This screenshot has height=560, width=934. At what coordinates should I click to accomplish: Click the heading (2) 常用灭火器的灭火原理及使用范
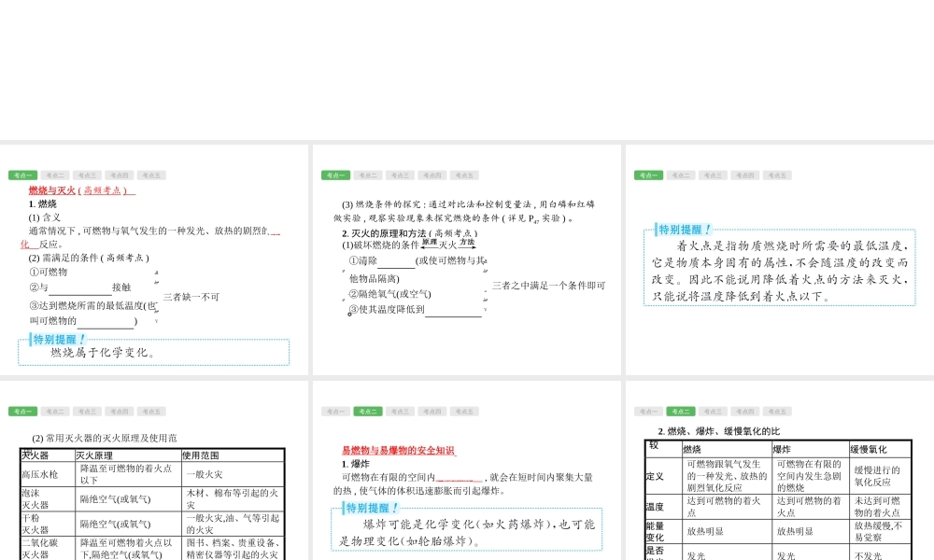(105, 438)
